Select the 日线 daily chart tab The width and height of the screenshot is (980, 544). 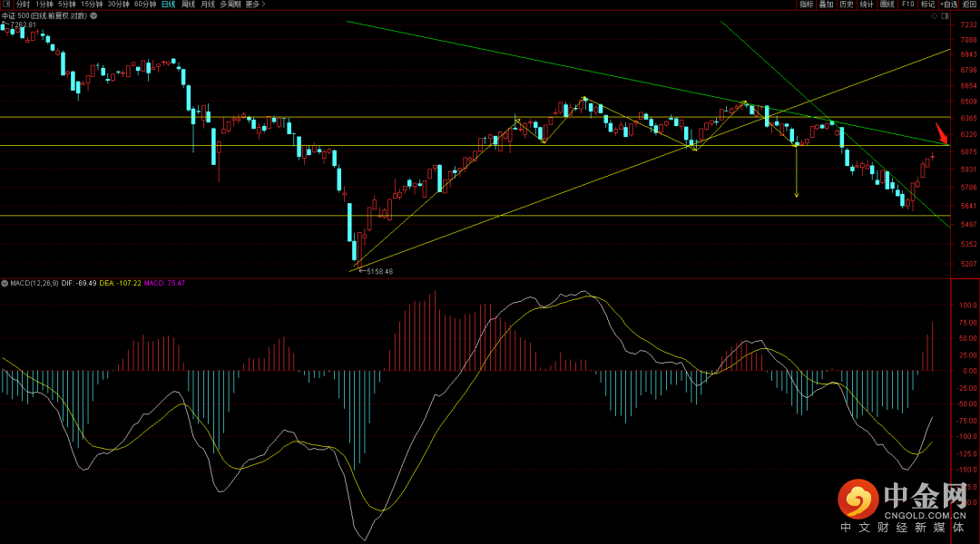[168, 5]
